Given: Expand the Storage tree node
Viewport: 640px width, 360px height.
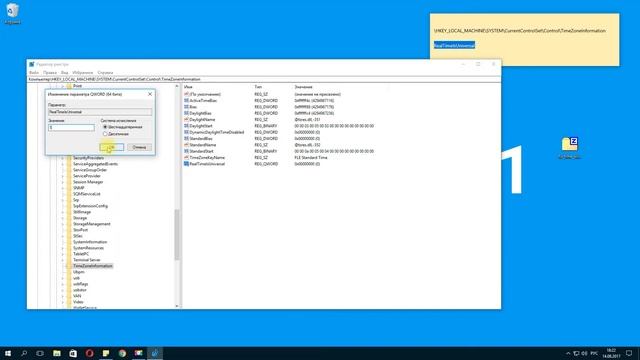Looking at the screenshot, I should click(x=62, y=218).
